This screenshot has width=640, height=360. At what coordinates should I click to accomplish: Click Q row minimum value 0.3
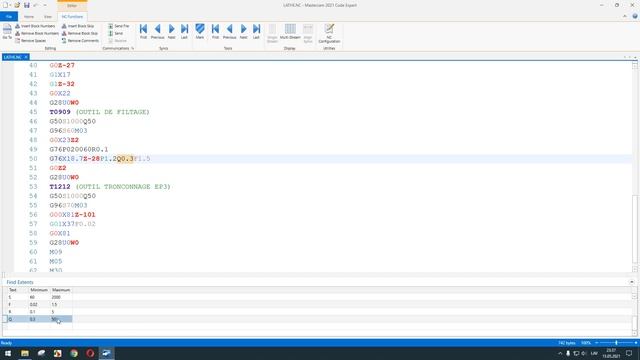(33, 319)
